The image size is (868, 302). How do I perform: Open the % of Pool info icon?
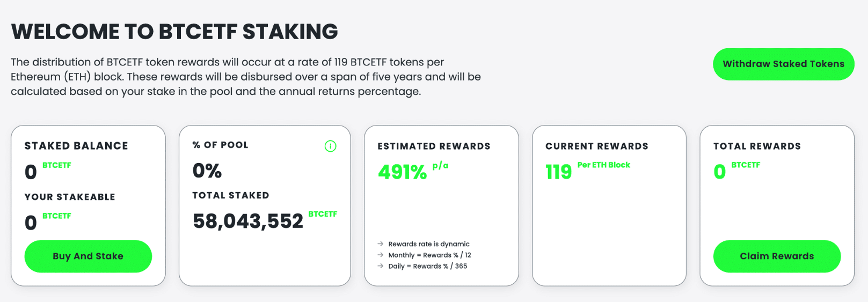click(330, 146)
